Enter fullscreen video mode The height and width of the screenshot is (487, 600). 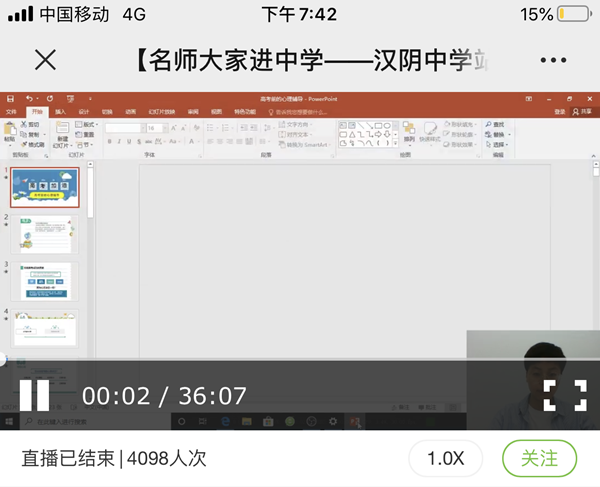564,395
